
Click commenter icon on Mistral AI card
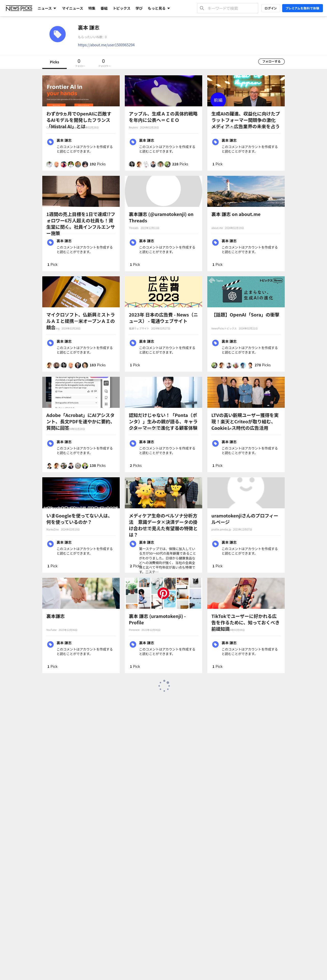point(50,142)
